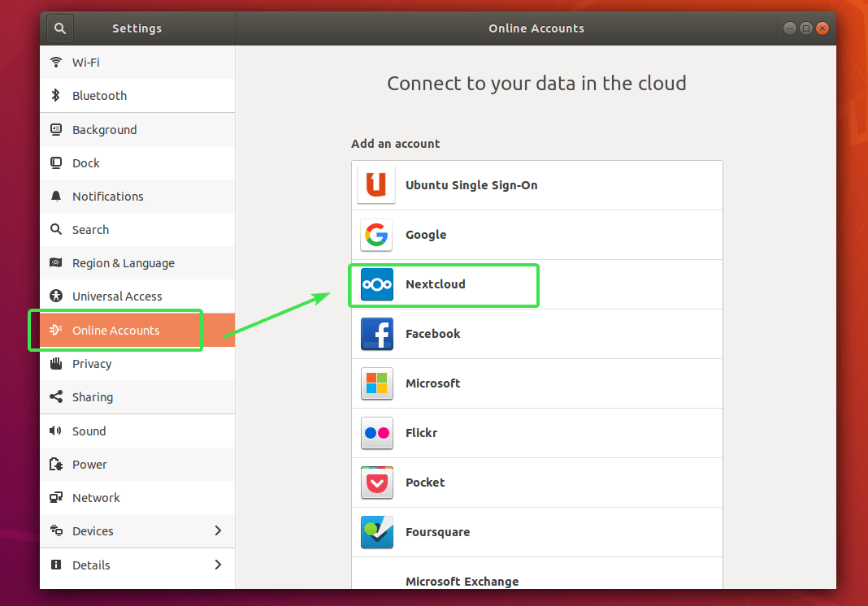Click the Ubuntu Single Sign-On logo
Screen dimensions: 868x606
[376, 185]
